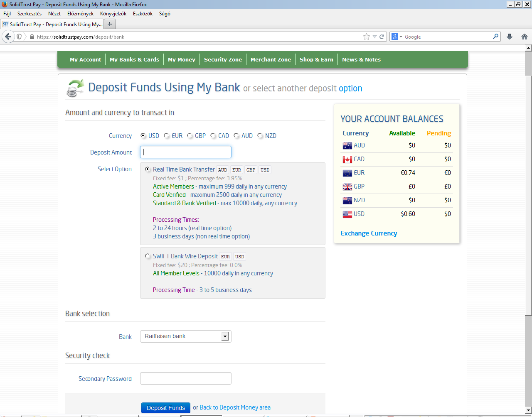Open Shop & Earn navigation item
Screen dimensions: 532x417
tap(316, 59)
